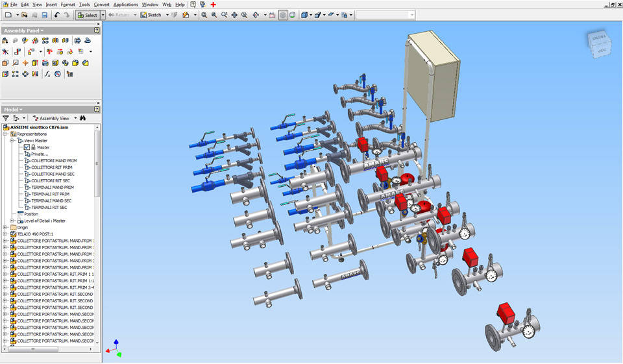Click the Rotate Component icon
The image size is (623, 364).
click(x=70, y=52)
